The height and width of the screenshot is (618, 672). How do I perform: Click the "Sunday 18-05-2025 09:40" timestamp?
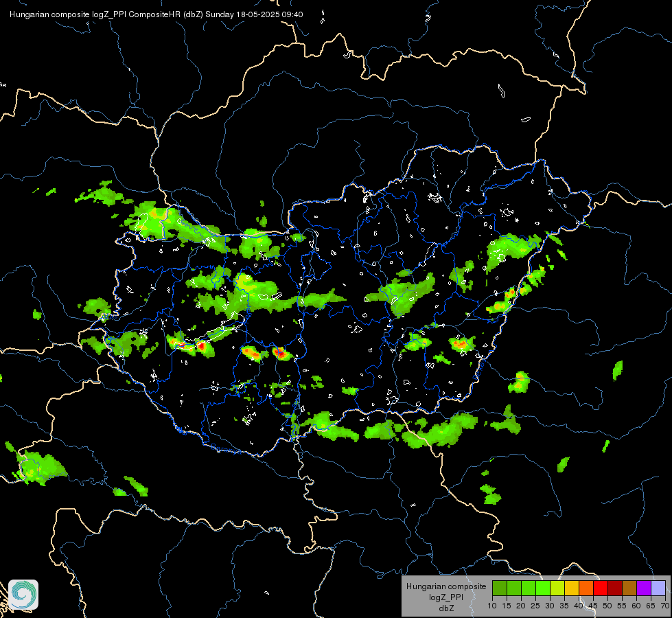(254, 14)
